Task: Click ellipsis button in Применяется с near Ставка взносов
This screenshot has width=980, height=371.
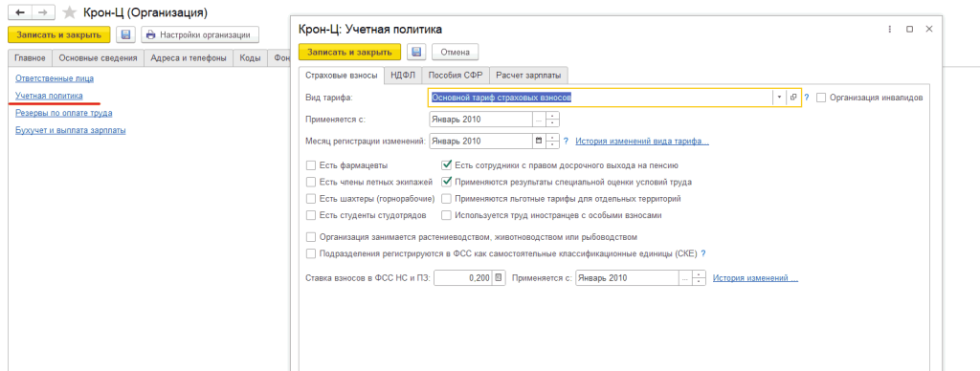Action: pos(685,278)
